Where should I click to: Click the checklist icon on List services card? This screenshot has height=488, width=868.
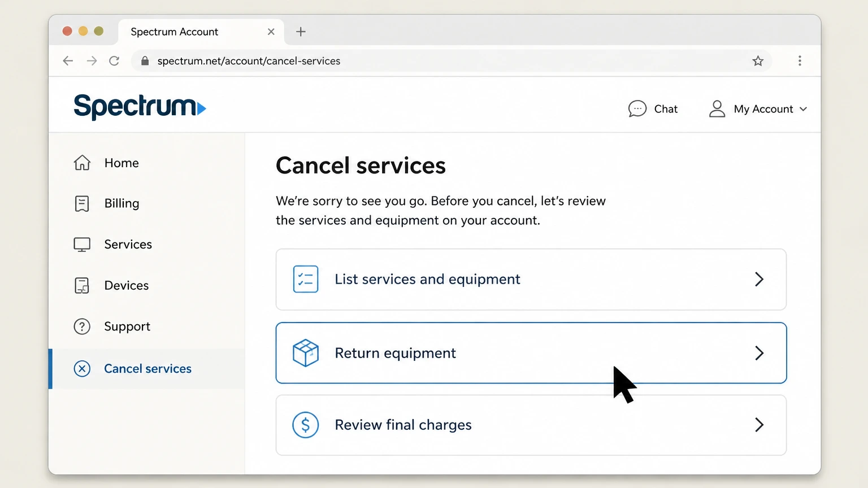(306, 279)
